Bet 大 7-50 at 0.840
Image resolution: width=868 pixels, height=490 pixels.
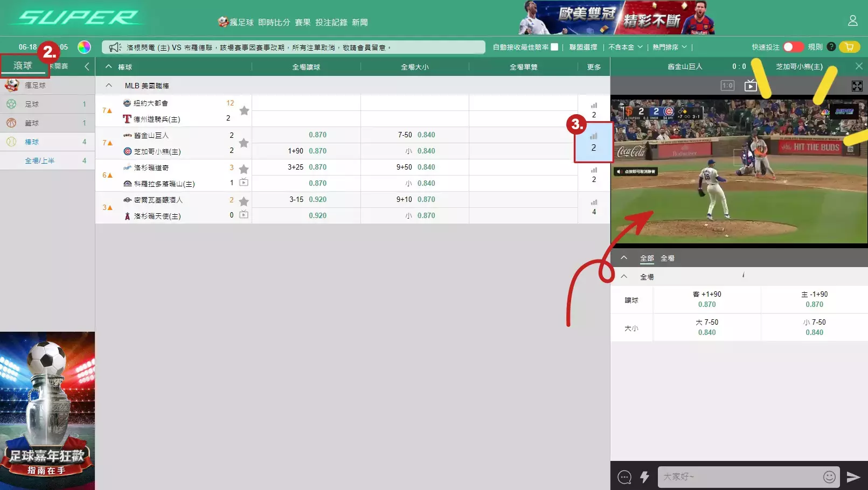[x=707, y=327]
